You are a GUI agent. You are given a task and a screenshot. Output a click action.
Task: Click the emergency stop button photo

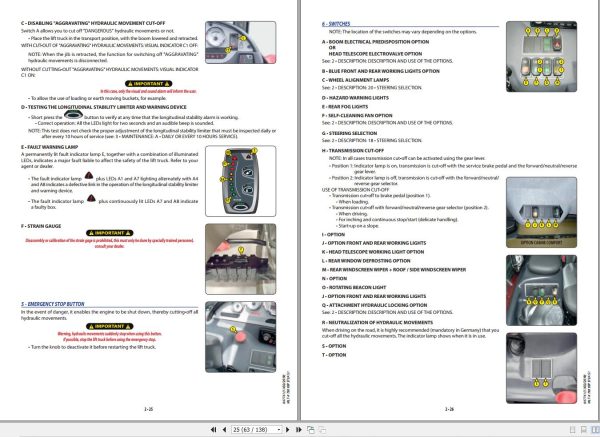coord(240,337)
